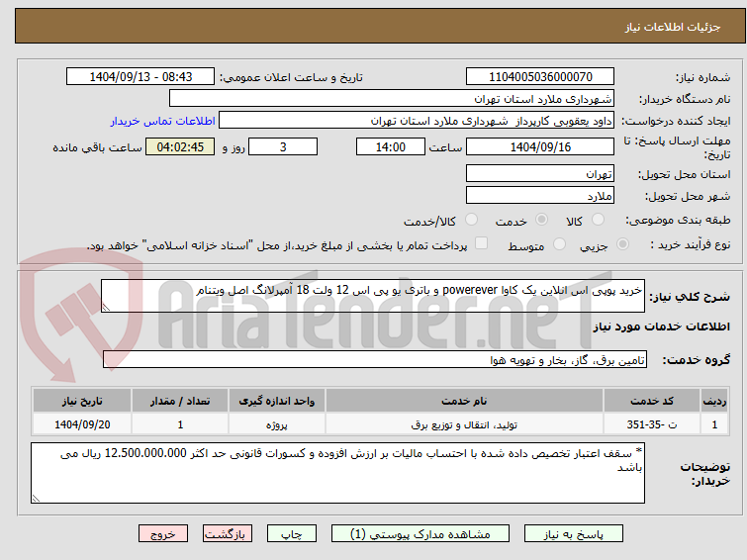This screenshot has width=747, height=560.
Task: Click the اطلاعات خدمات مورد نیاز heading
Action: point(661,327)
